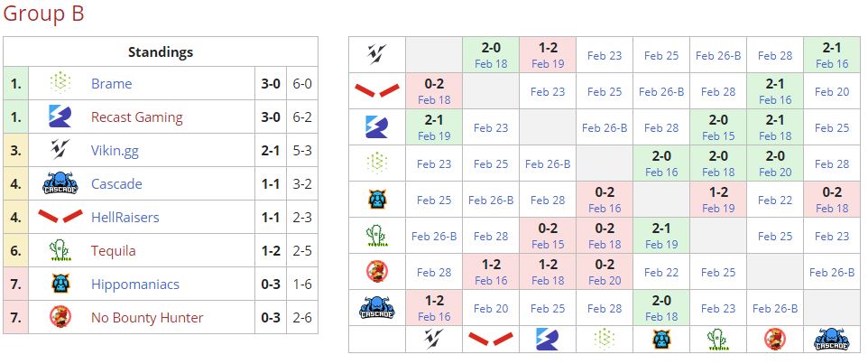Click the Tequila team name link
The width and height of the screenshot is (868, 364).
click(115, 251)
